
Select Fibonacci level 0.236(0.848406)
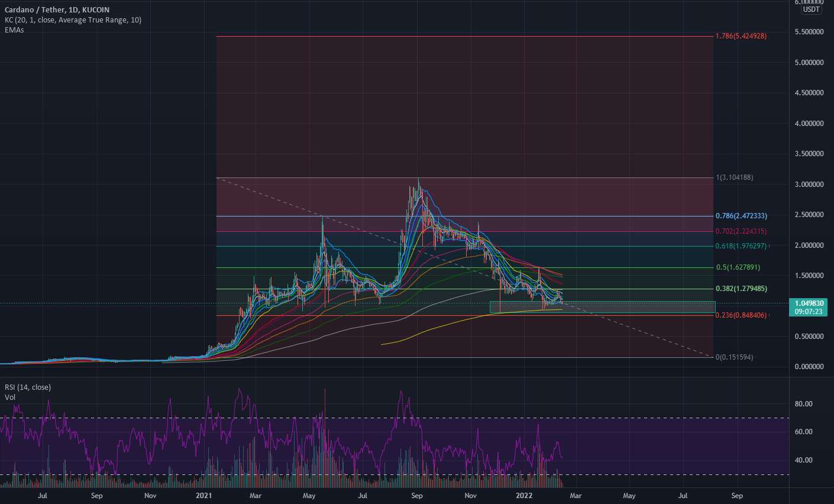[x=741, y=315]
